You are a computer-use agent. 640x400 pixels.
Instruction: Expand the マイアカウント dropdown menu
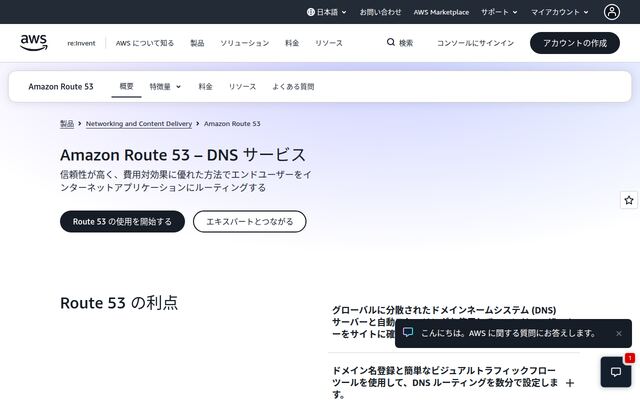(x=559, y=12)
